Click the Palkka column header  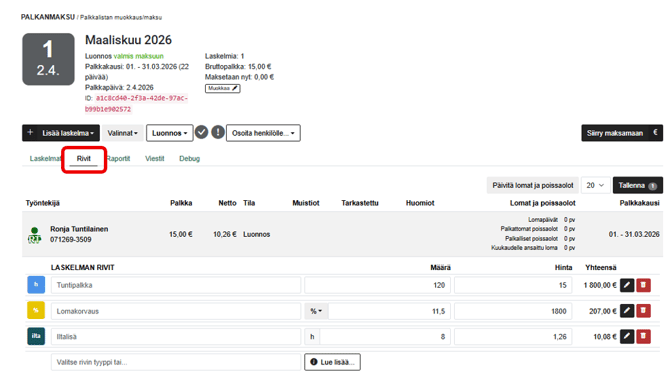[x=181, y=203]
